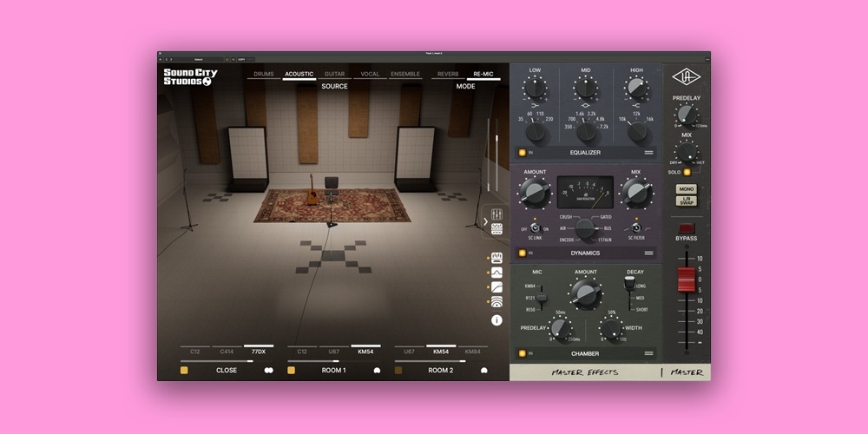Click the red master volume fader
868x434 pixels.
click(686, 279)
